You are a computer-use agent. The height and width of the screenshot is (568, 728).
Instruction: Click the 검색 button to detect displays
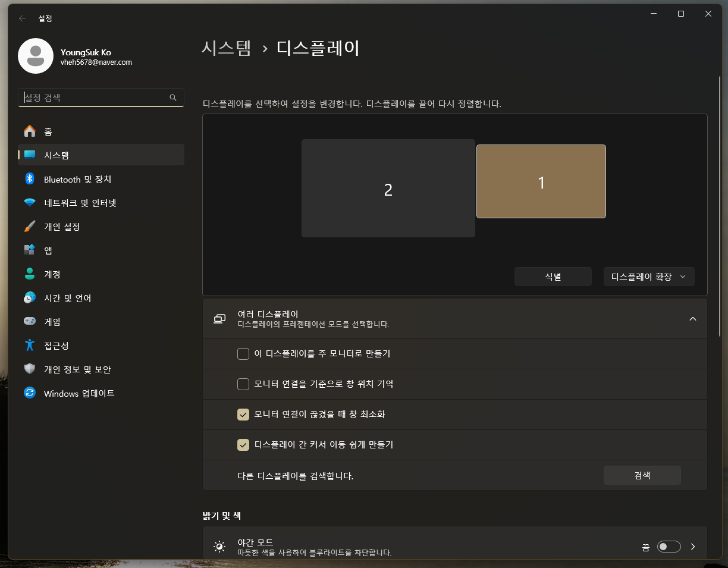(642, 475)
